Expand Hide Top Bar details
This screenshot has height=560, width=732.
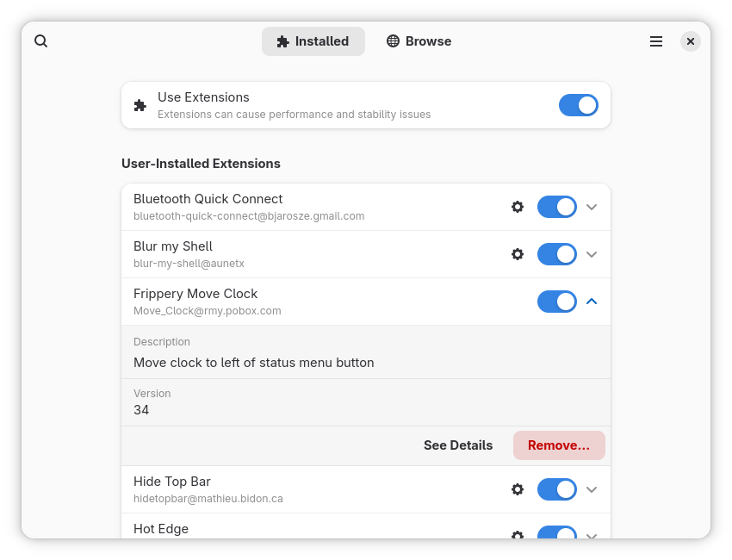pyautogui.click(x=592, y=489)
